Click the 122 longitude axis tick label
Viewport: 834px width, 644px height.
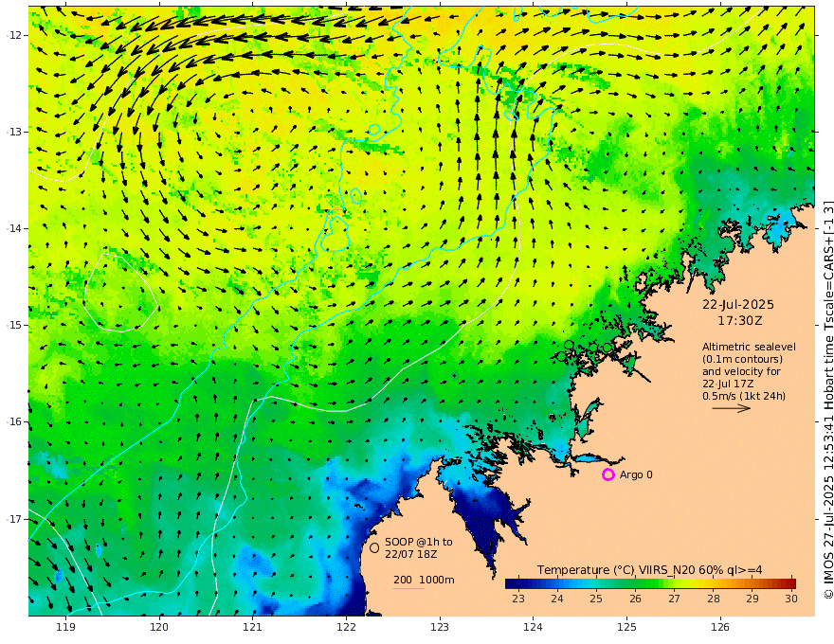[x=346, y=627]
